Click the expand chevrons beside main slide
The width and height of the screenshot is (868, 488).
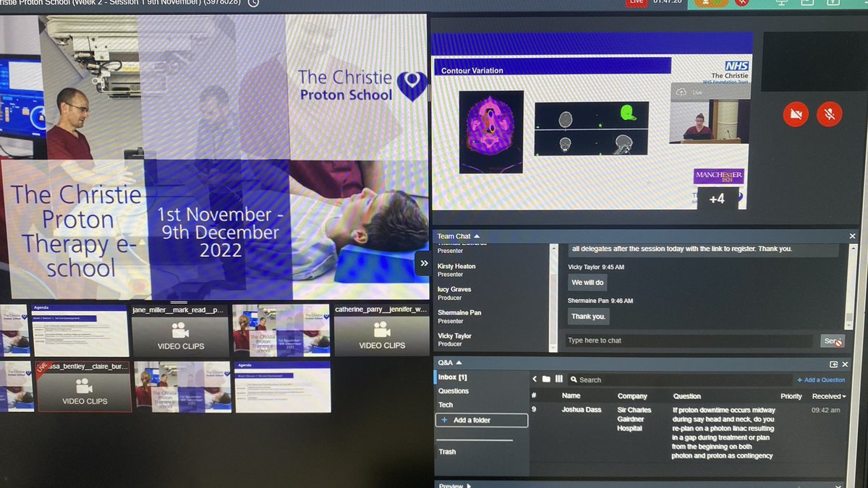coord(424,263)
